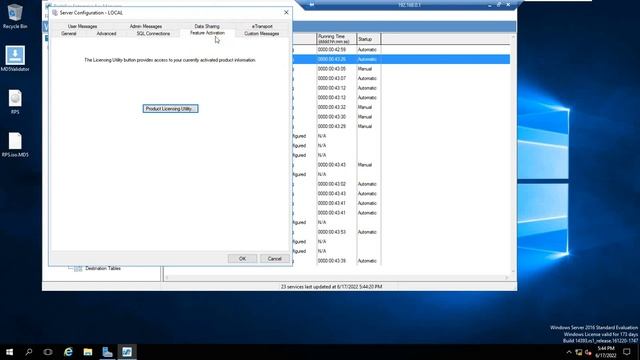Open Task View from the taskbar
Viewport: 640px width, 360px height.
tap(48, 352)
